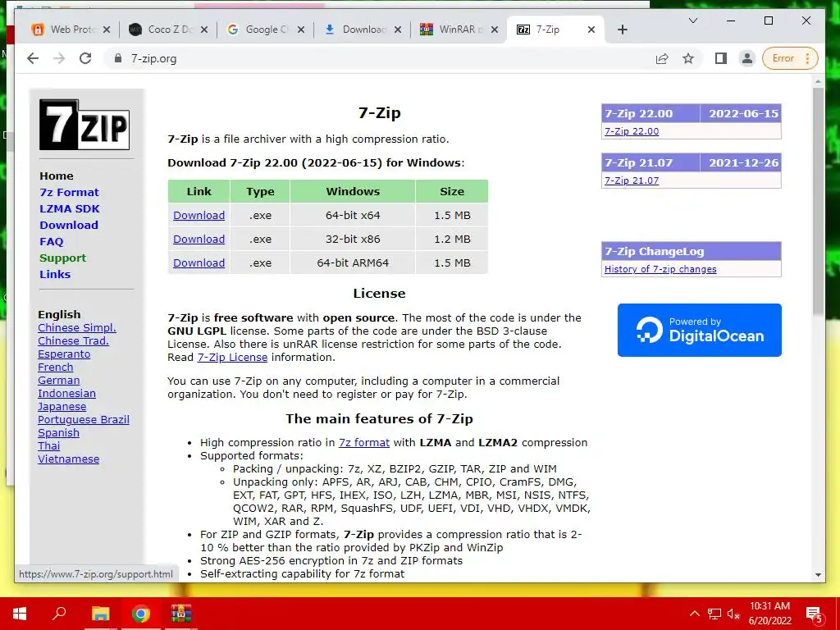Switch language to Esperanto
This screenshot has height=630, width=840.
coord(64,354)
